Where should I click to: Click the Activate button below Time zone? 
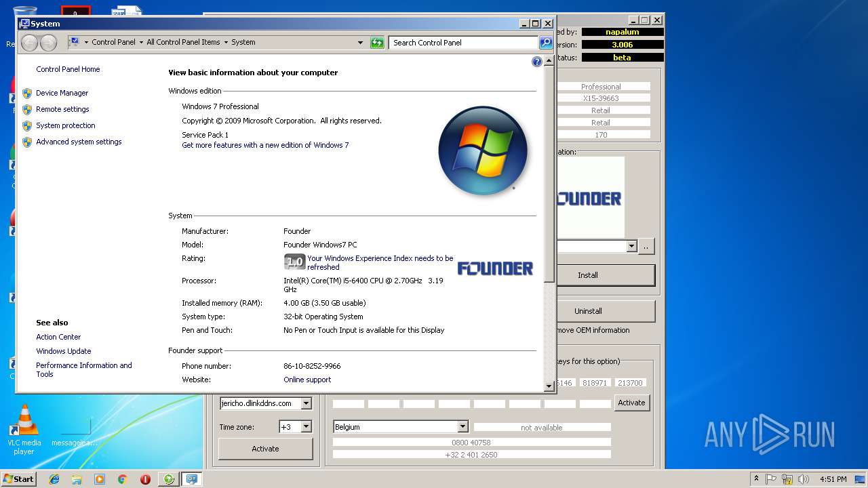pos(265,449)
